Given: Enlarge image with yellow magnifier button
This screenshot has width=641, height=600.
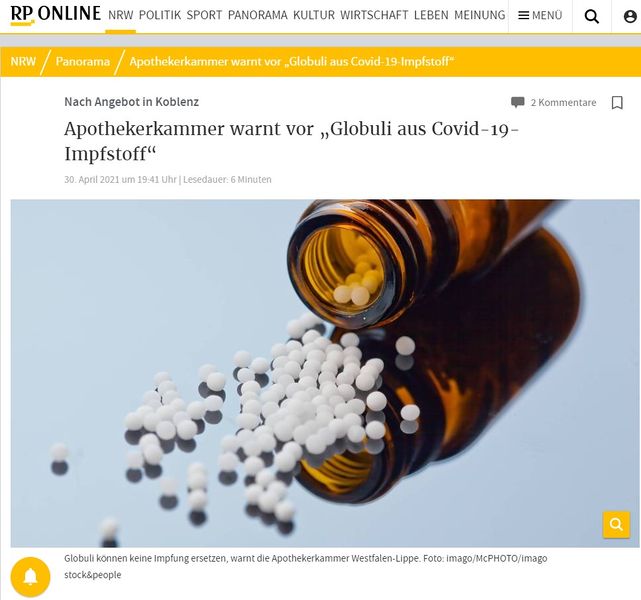Looking at the screenshot, I should click(616, 524).
